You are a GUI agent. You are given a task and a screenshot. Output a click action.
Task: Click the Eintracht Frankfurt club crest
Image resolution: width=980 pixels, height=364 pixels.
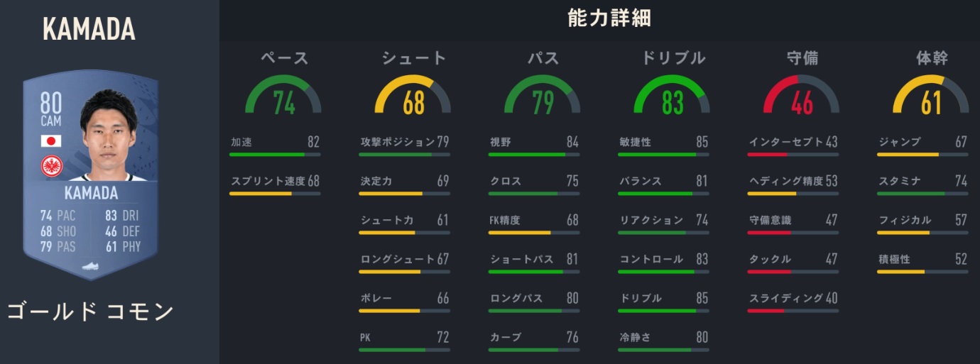coord(51,167)
